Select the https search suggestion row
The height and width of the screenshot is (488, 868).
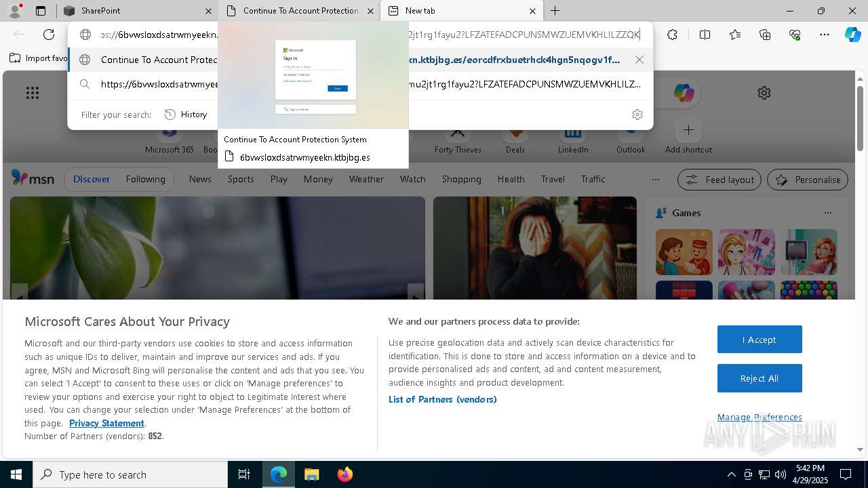360,85
